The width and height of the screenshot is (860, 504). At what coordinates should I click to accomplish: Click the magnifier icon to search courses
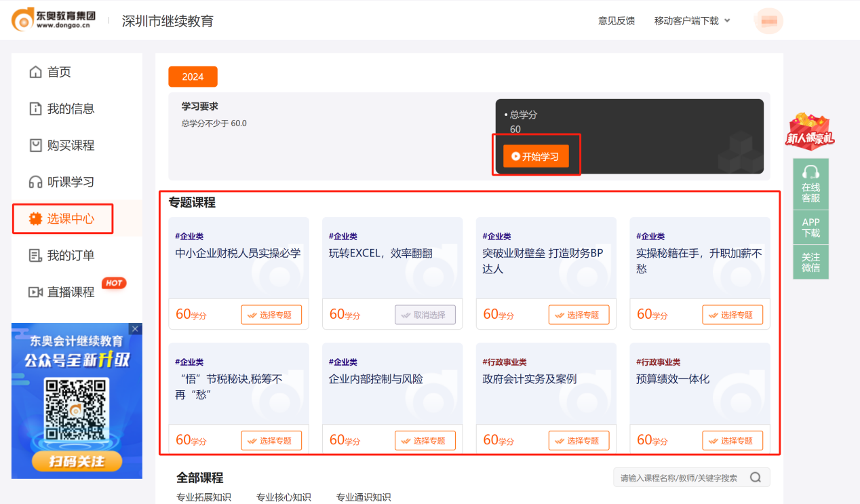click(x=756, y=477)
